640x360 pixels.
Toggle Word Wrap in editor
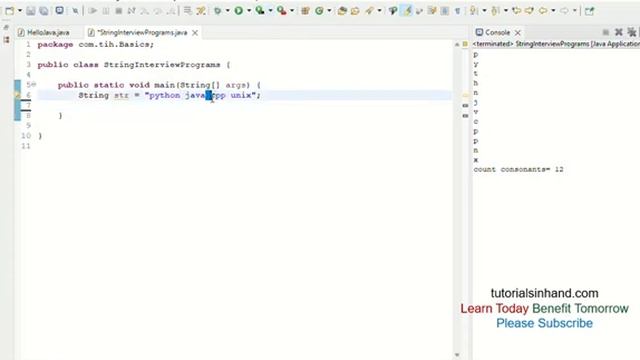click(x=419, y=11)
